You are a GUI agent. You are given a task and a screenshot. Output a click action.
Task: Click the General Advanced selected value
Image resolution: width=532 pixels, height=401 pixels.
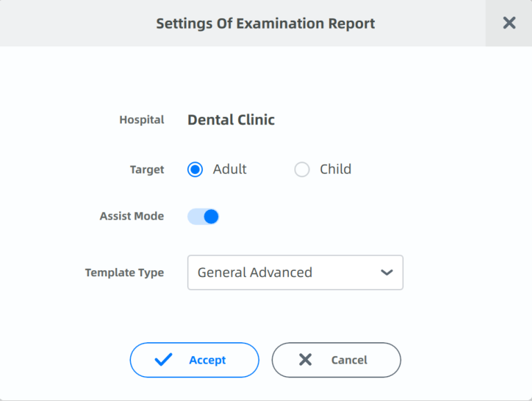(x=255, y=272)
